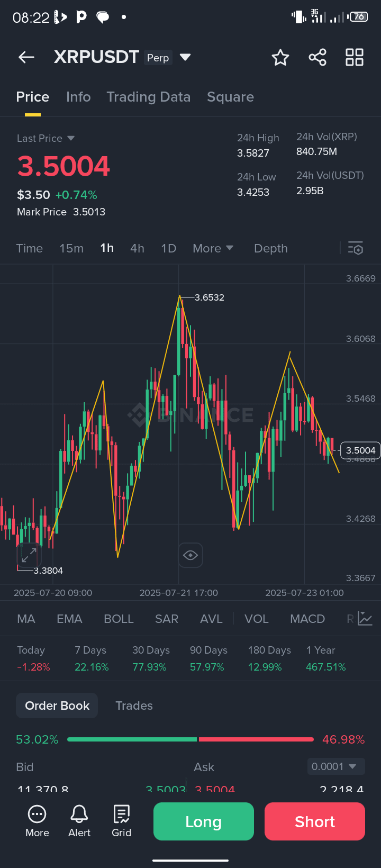
Task: Toggle the SAR indicator
Action: coord(167,619)
